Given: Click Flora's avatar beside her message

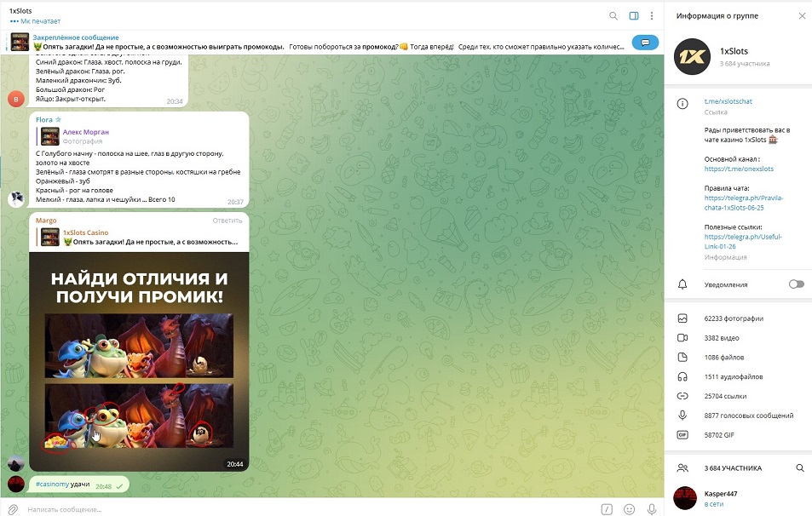Looking at the screenshot, I should pyautogui.click(x=16, y=198).
